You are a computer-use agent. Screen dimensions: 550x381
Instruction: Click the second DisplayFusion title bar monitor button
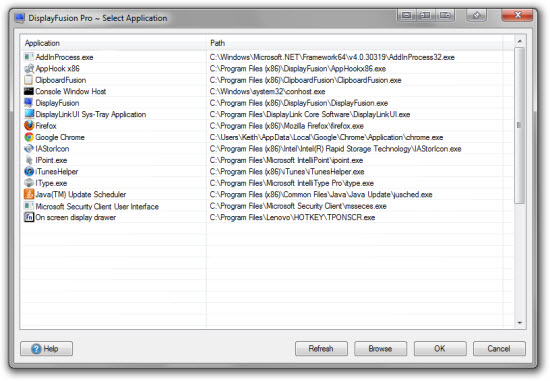tap(425, 15)
